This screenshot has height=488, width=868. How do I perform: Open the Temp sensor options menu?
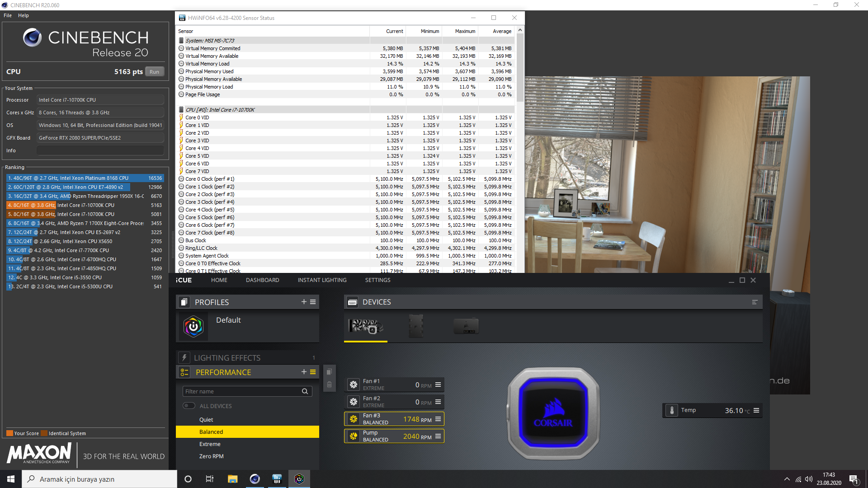tap(756, 410)
